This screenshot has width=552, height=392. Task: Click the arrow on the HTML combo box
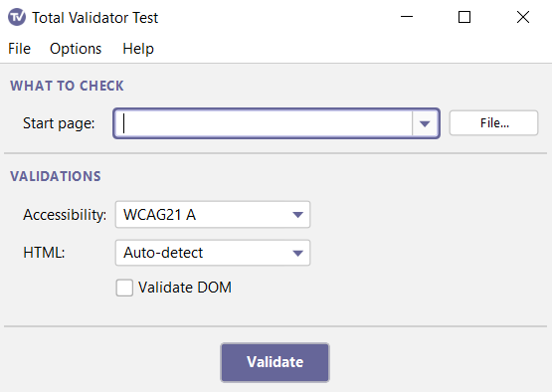[x=297, y=253]
